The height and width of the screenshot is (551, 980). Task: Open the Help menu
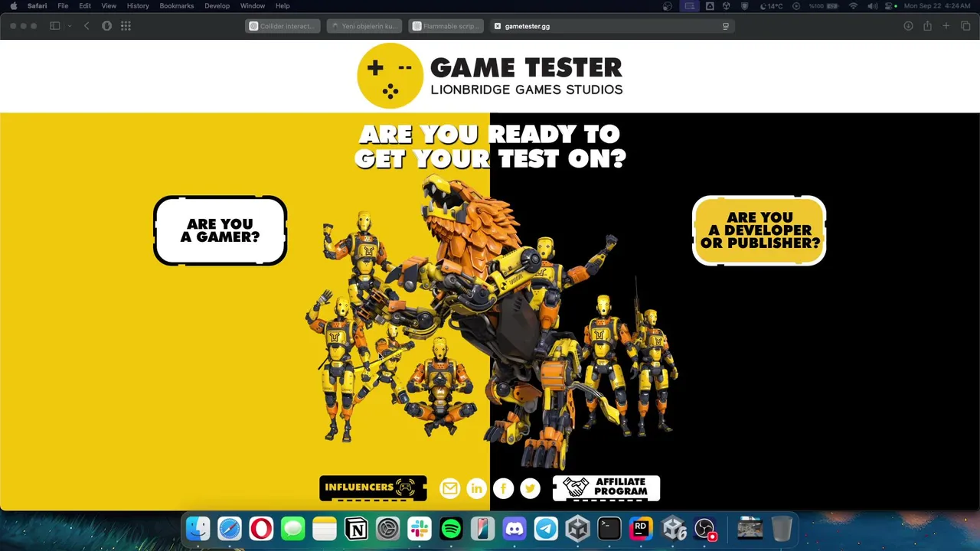click(283, 6)
